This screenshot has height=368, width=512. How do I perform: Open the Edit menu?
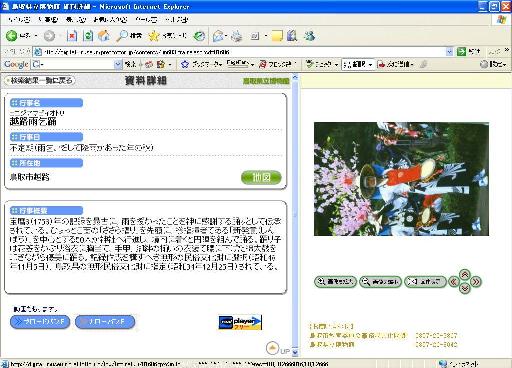(x=48, y=20)
